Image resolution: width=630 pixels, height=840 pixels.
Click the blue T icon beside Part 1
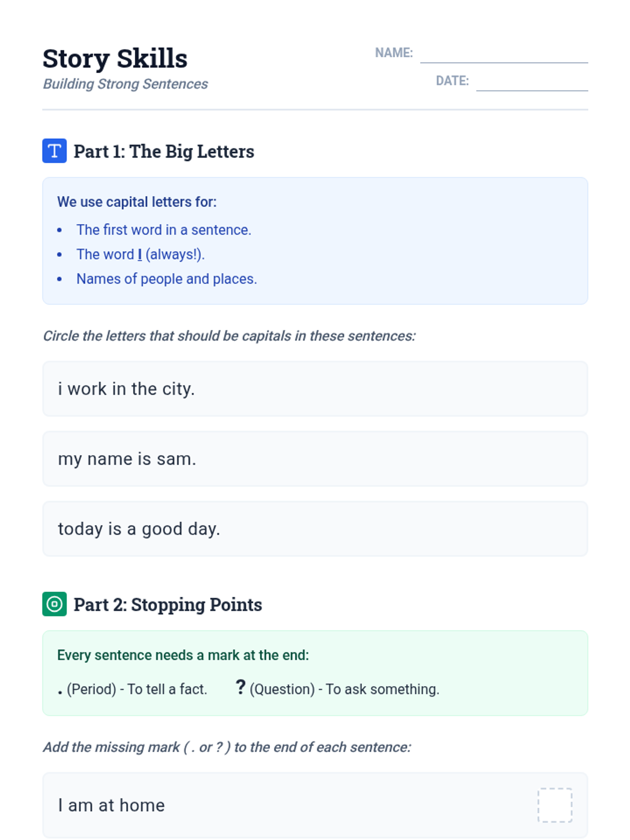coord(54,151)
